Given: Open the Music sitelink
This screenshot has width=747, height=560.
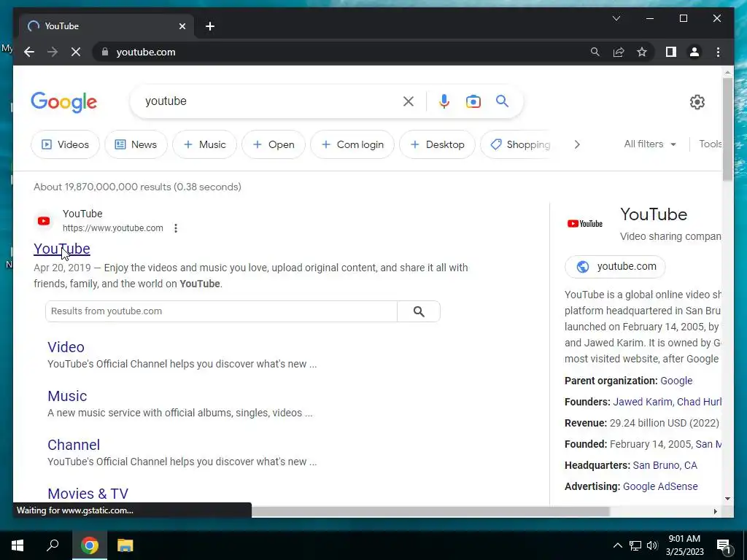Looking at the screenshot, I should click(67, 396).
